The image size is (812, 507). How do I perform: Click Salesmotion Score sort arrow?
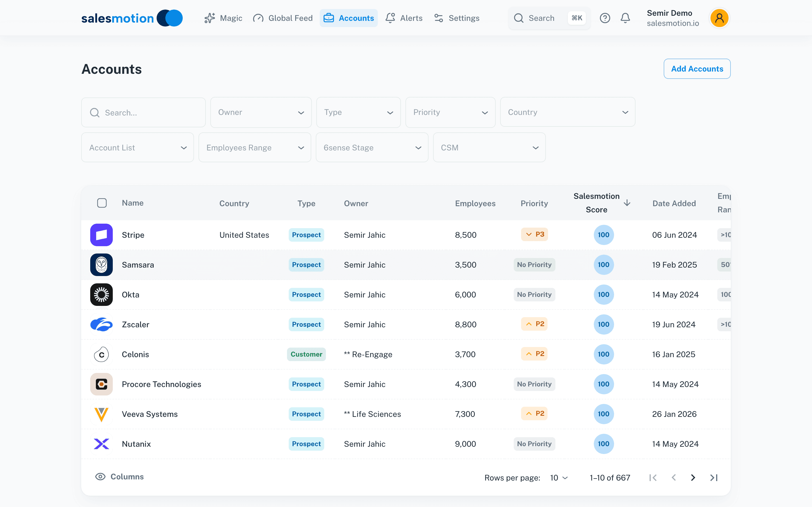[x=627, y=203]
